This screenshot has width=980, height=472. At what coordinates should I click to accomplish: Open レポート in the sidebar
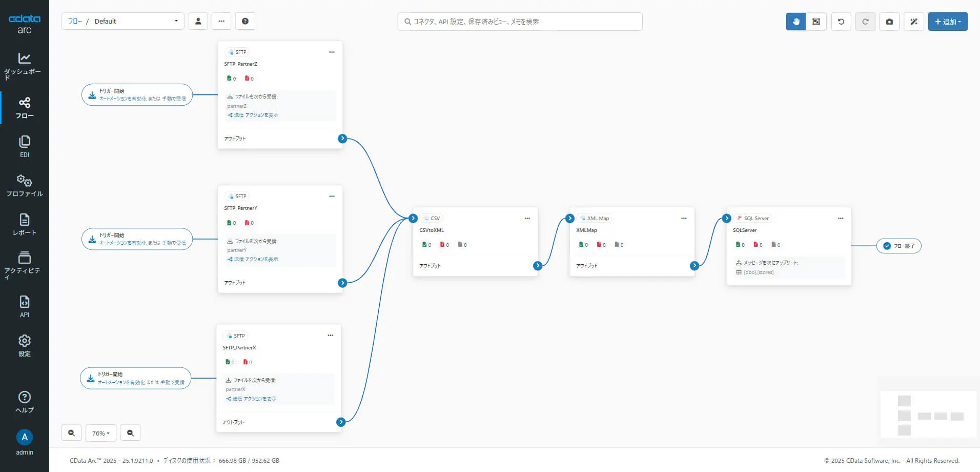(24, 225)
